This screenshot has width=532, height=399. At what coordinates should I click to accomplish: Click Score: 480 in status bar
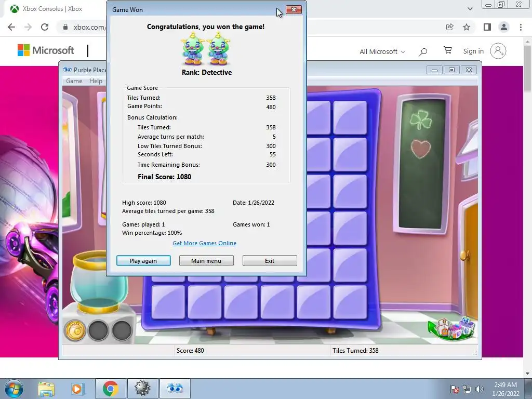[x=190, y=351]
